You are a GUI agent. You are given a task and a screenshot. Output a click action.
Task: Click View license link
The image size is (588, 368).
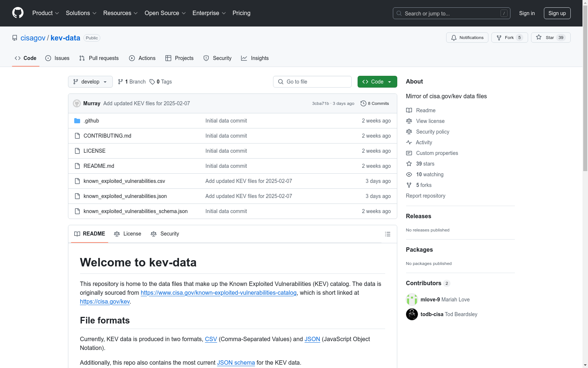426,121
